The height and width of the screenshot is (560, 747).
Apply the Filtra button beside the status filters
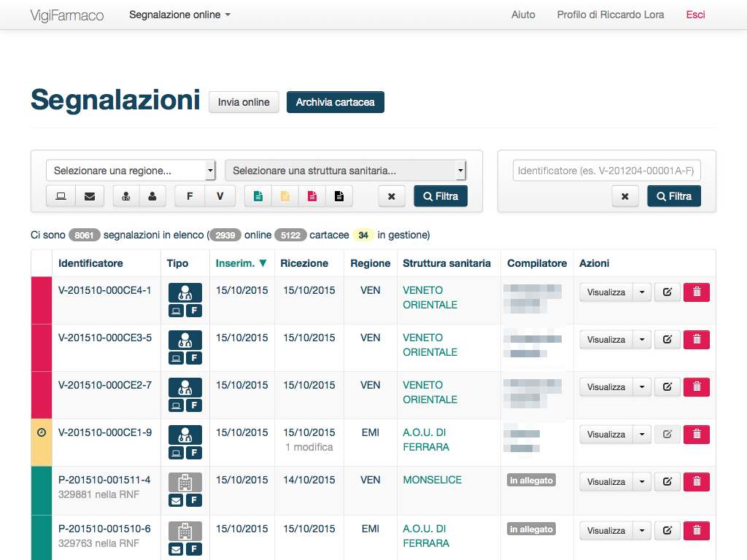tap(441, 196)
